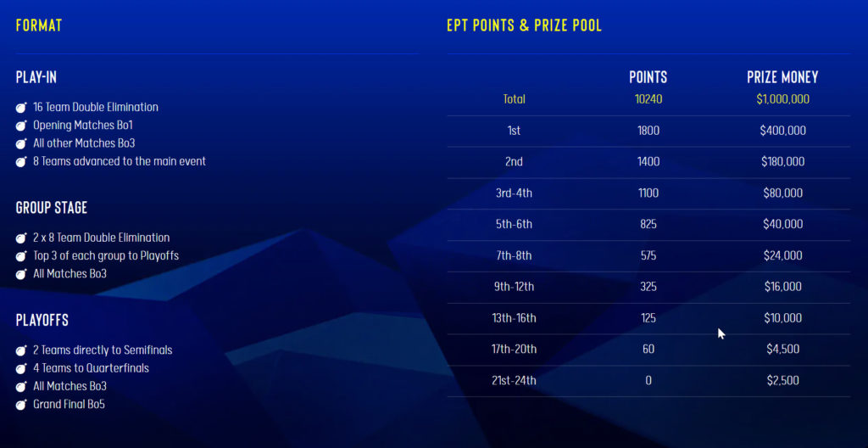Click bomb icon beside '8 Teams advanced' line
Image resolution: width=868 pixels, height=448 pixels.
(x=21, y=161)
